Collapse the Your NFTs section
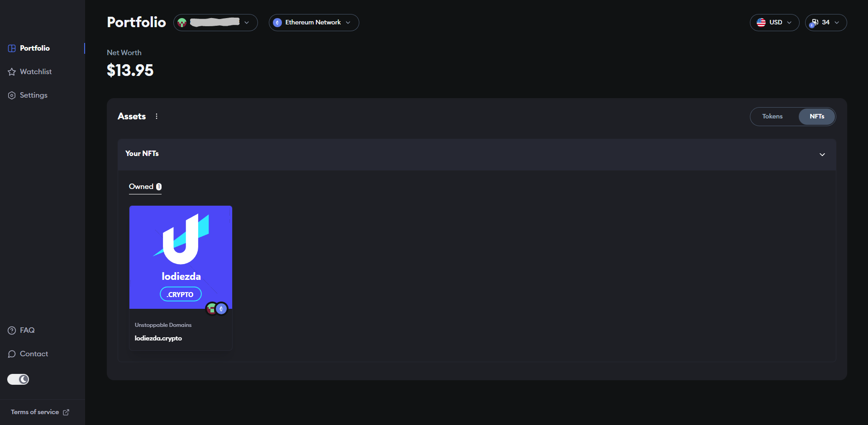The width and height of the screenshot is (868, 425). click(x=822, y=154)
